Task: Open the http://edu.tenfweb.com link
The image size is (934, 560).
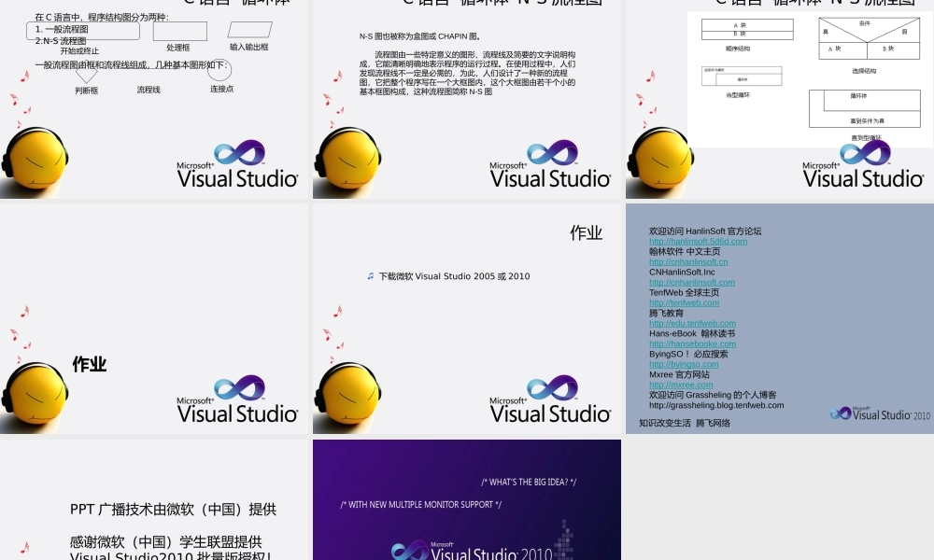Action: coord(692,323)
